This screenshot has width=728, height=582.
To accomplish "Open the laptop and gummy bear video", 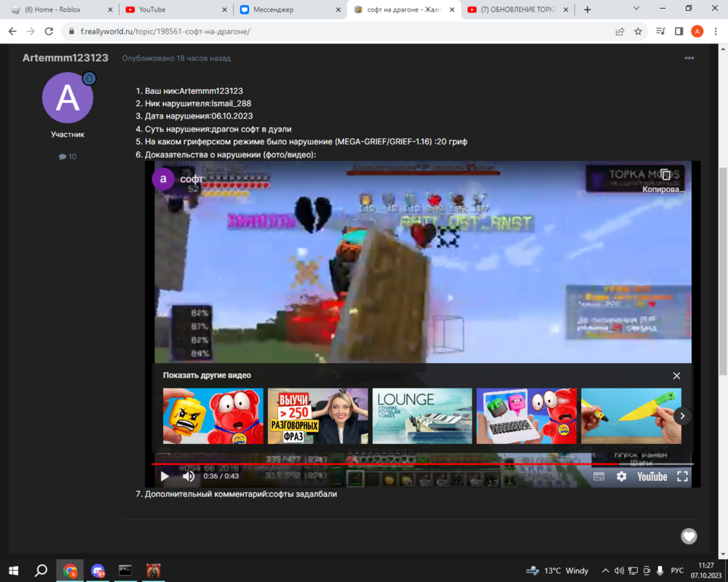I will [526, 416].
